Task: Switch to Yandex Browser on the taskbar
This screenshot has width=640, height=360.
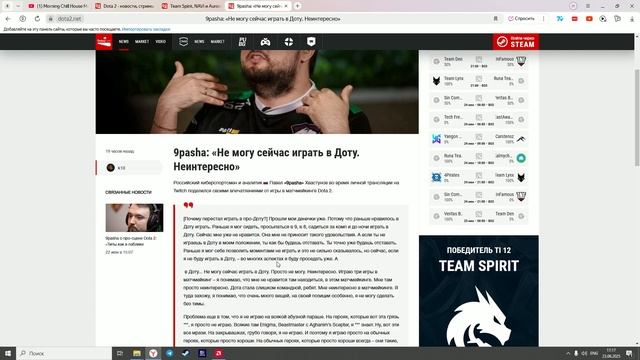Action: point(153,353)
